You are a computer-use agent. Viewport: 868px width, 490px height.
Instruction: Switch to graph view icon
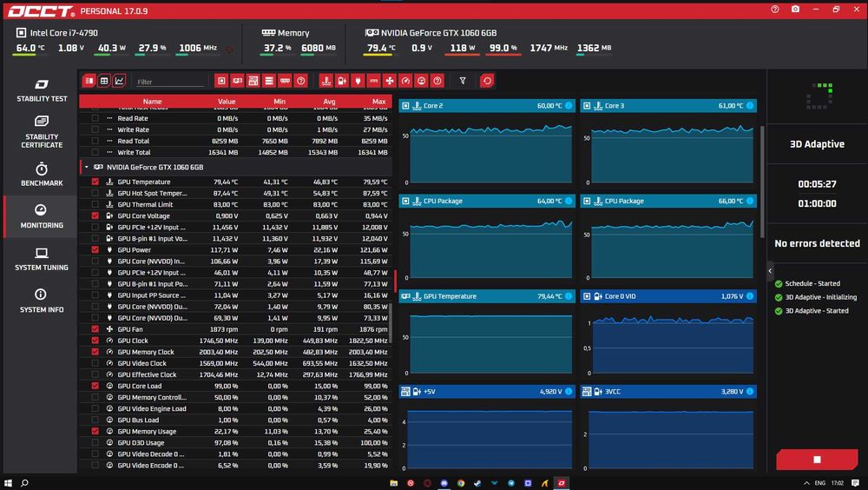pos(119,81)
